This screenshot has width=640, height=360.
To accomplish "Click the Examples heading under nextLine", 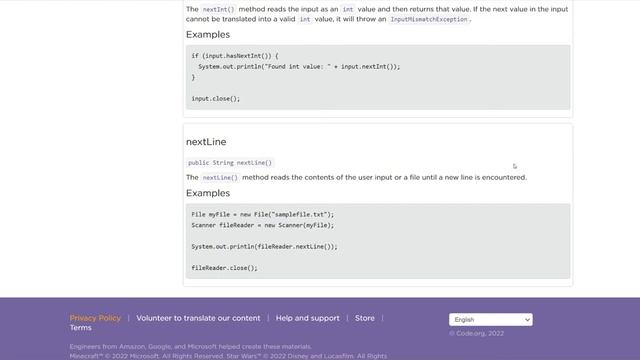I will (208, 193).
